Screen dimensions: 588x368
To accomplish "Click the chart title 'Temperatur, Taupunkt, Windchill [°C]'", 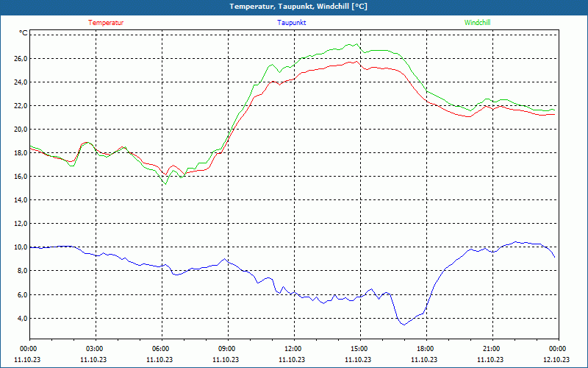I will pos(298,7).
